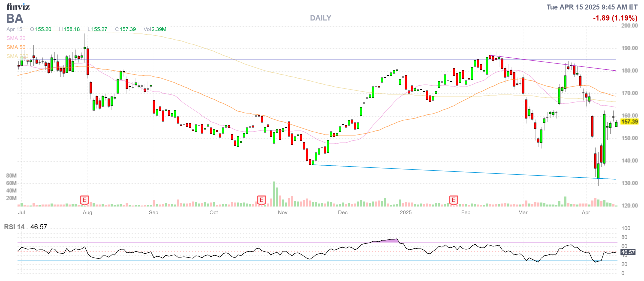Click the tallest volume bar near Nov

pyautogui.click(x=274, y=194)
